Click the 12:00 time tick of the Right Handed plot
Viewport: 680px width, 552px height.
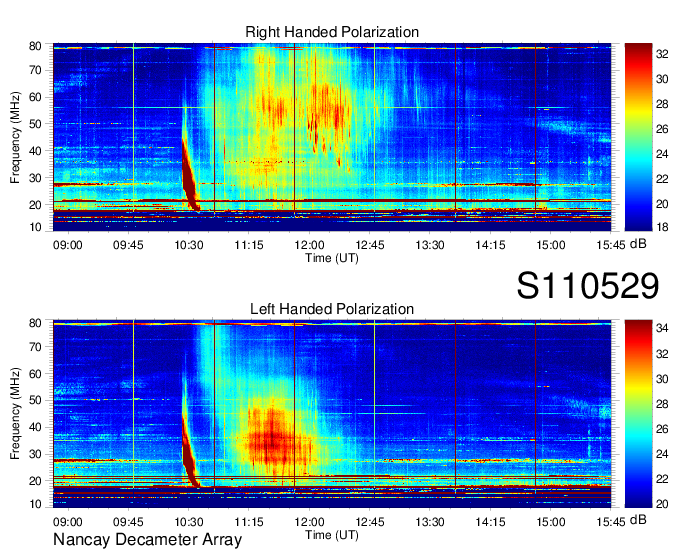(309, 245)
